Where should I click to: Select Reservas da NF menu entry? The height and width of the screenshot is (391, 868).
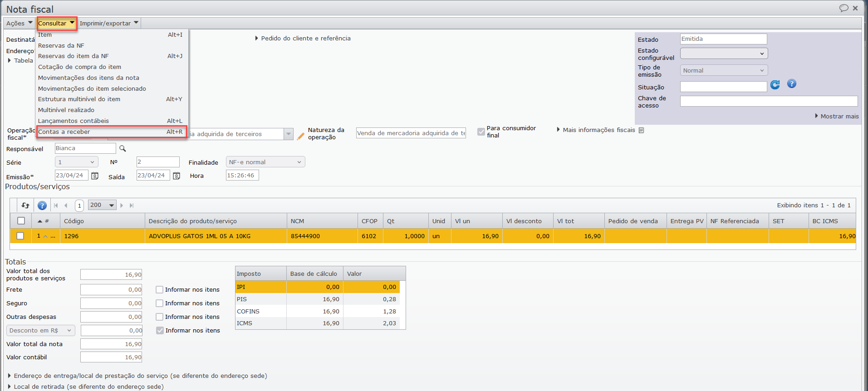click(x=112, y=45)
